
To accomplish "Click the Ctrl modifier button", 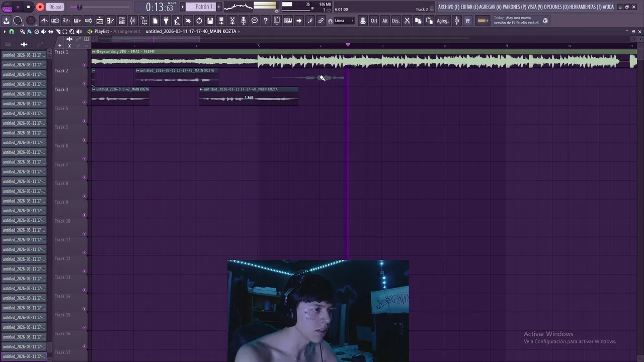I will (x=374, y=21).
